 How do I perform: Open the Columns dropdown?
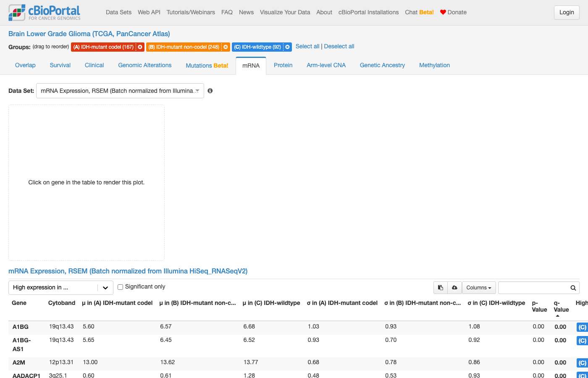(479, 288)
